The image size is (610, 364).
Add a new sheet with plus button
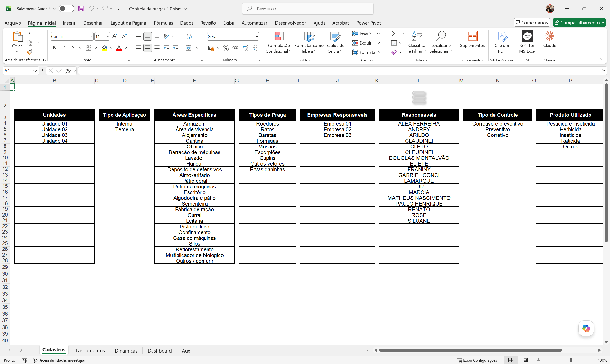pos(212,350)
